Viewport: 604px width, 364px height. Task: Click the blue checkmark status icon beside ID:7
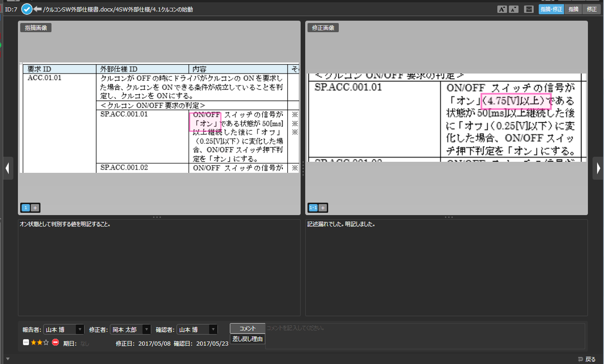point(27,9)
